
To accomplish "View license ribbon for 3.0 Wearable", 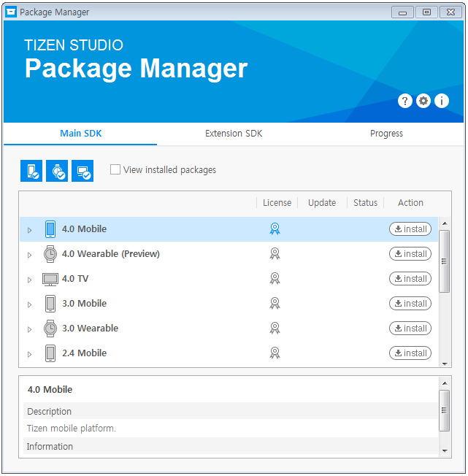I will [x=275, y=328].
